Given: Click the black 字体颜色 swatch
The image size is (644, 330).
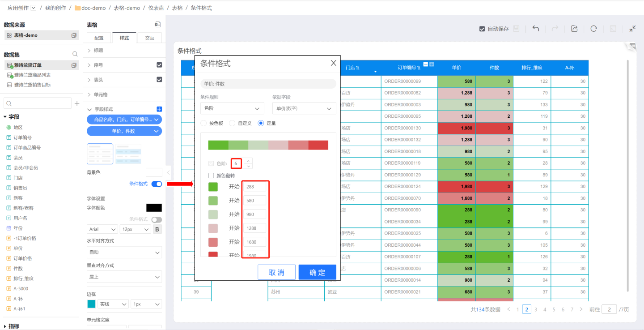Looking at the screenshot, I should tap(154, 208).
